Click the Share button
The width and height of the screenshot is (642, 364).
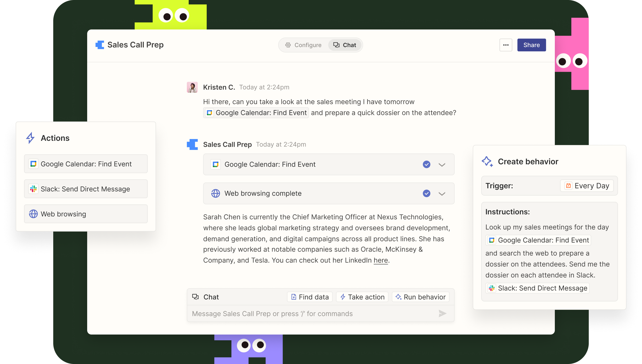click(531, 45)
